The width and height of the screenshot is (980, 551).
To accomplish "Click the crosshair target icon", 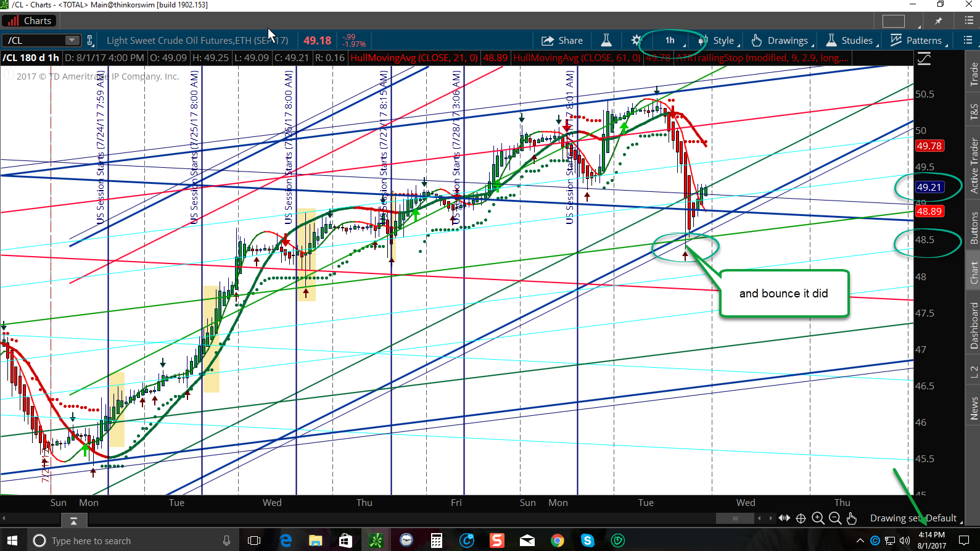I will click(x=801, y=518).
